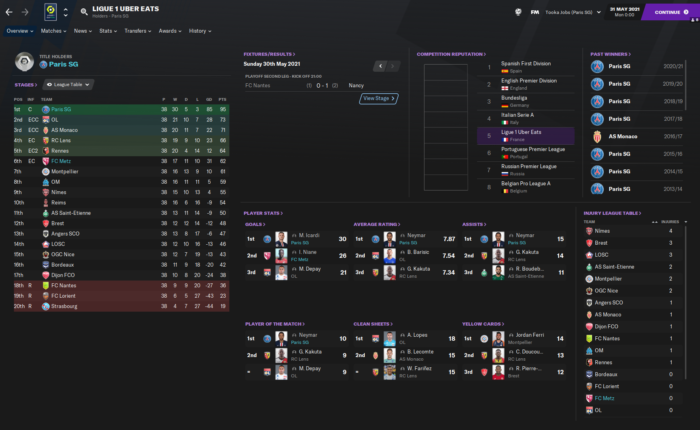Show next fixture date
Image resolution: width=700 pixels, height=430 pixels.
393,66
